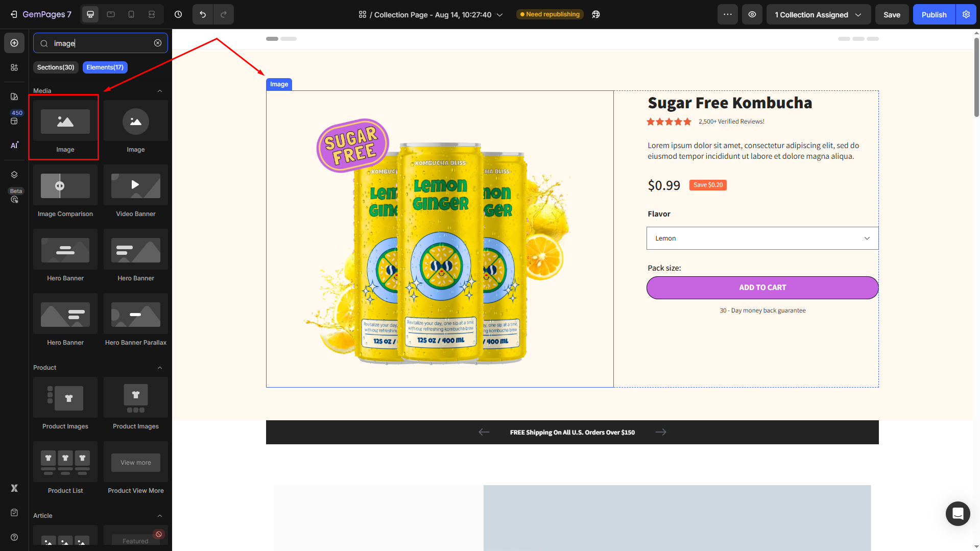Screen dimensions: 980x551
Task: Select the rectangular Image element
Action: tap(65, 127)
